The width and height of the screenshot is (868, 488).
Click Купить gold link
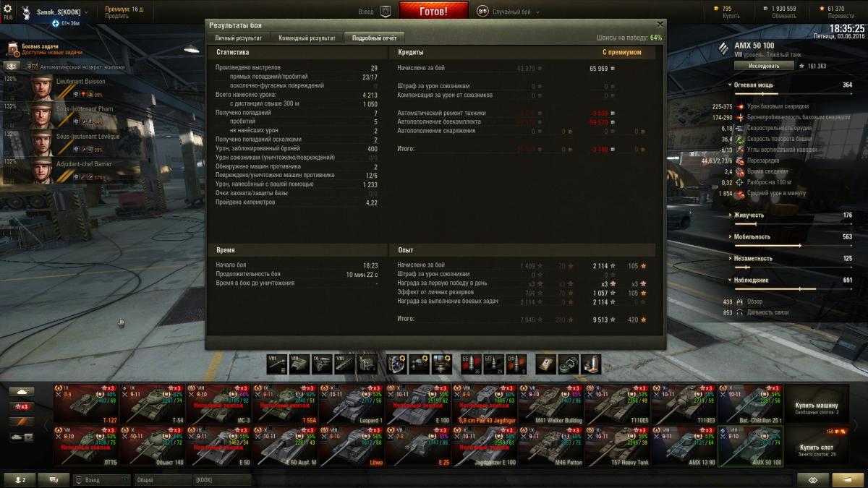[x=732, y=16]
